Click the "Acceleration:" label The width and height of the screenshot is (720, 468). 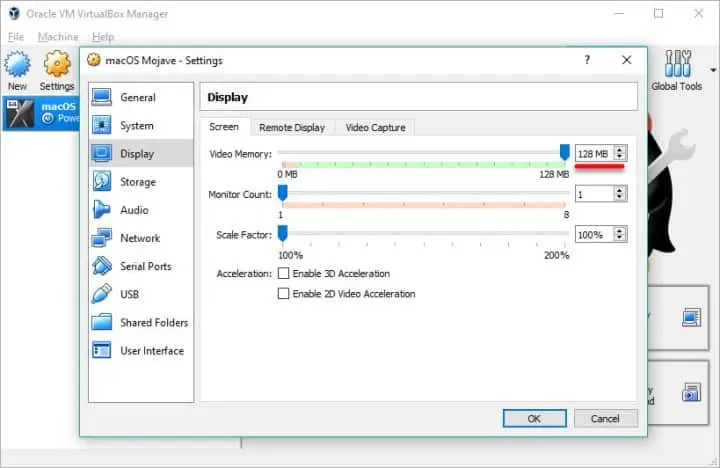click(244, 274)
